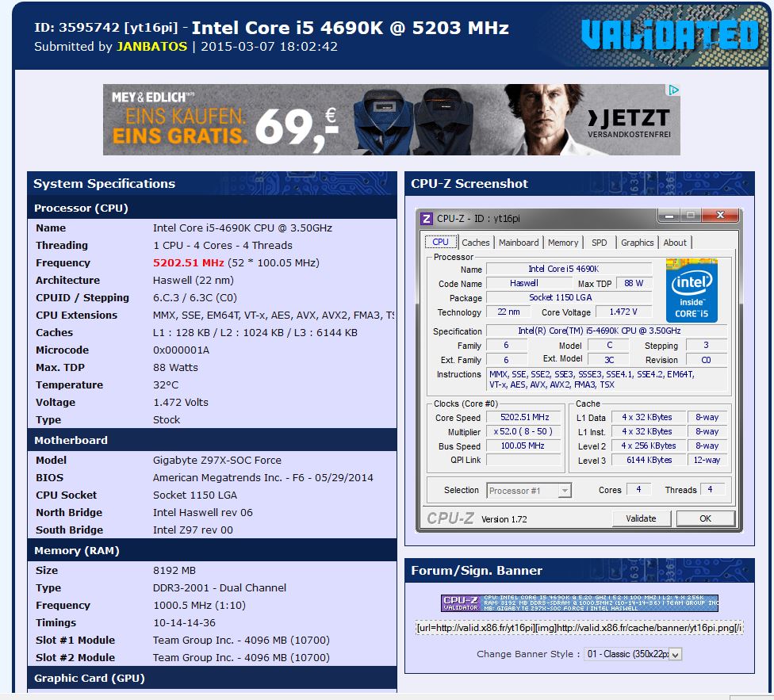Click the DDR3-2001 - Dual Channel value
Screen dimensions: 774x700
pos(220,588)
